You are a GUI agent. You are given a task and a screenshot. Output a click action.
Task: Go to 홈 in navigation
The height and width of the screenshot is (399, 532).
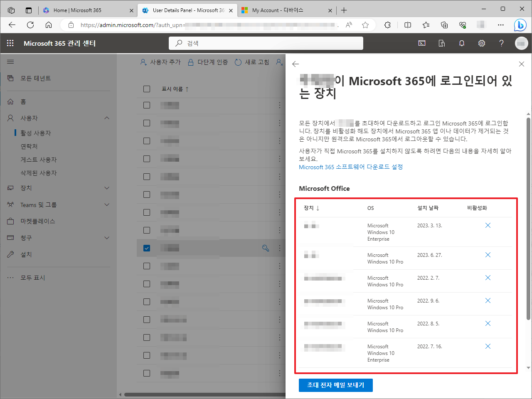(23, 101)
